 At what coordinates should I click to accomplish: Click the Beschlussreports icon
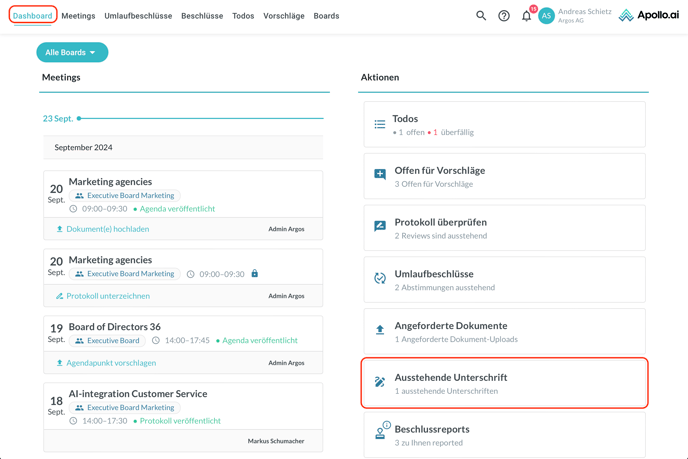380,433
